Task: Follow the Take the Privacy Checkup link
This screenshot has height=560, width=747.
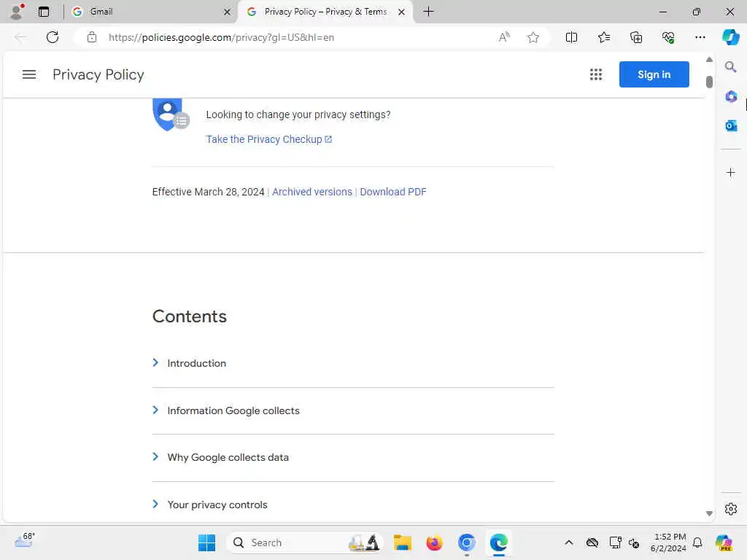Action: pos(268,139)
